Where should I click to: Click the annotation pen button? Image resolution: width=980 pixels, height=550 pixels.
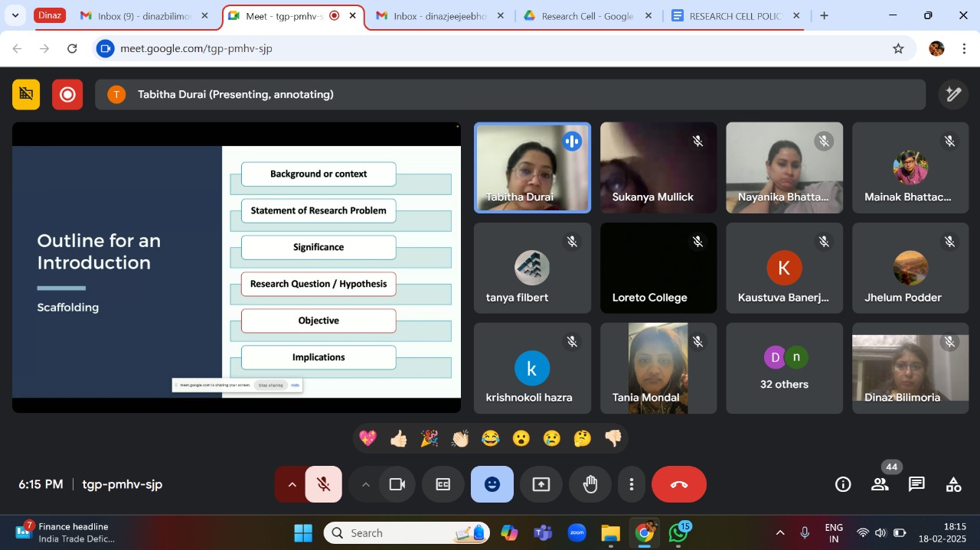tap(953, 94)
